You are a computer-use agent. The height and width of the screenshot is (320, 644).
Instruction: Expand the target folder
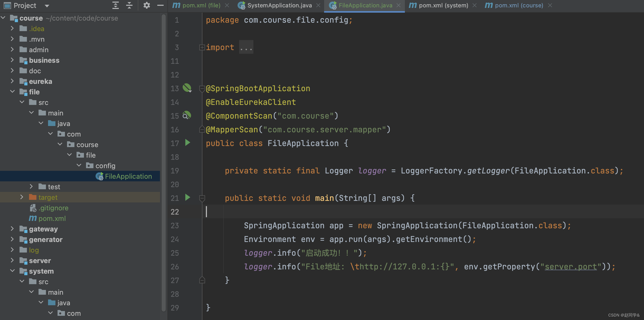(22, 197)
